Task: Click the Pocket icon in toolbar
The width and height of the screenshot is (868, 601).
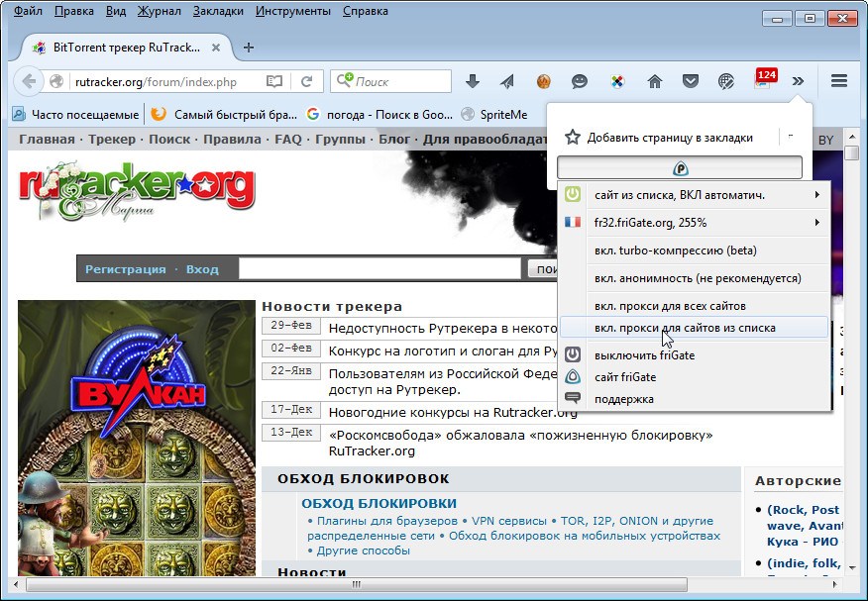Action: 690,81
